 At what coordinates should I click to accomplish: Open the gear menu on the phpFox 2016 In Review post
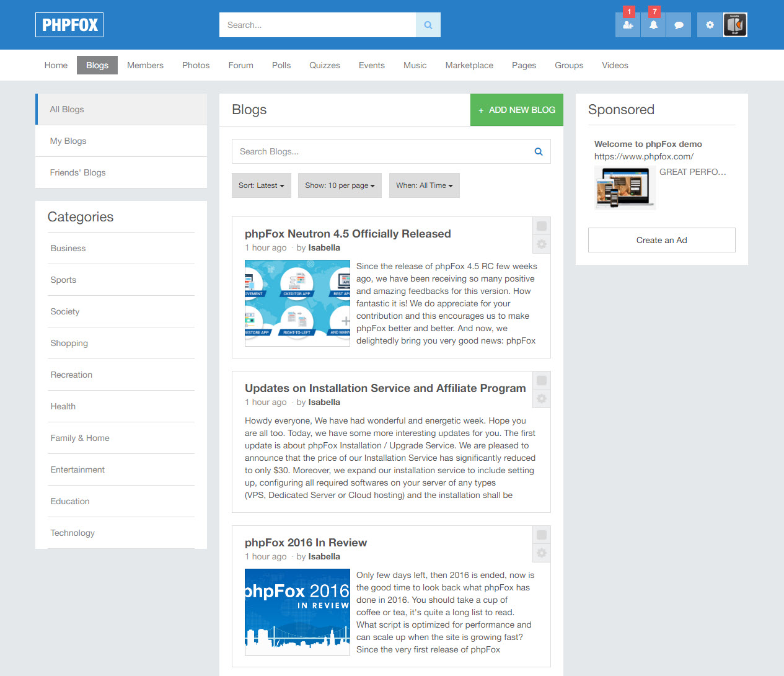(541, 553)
